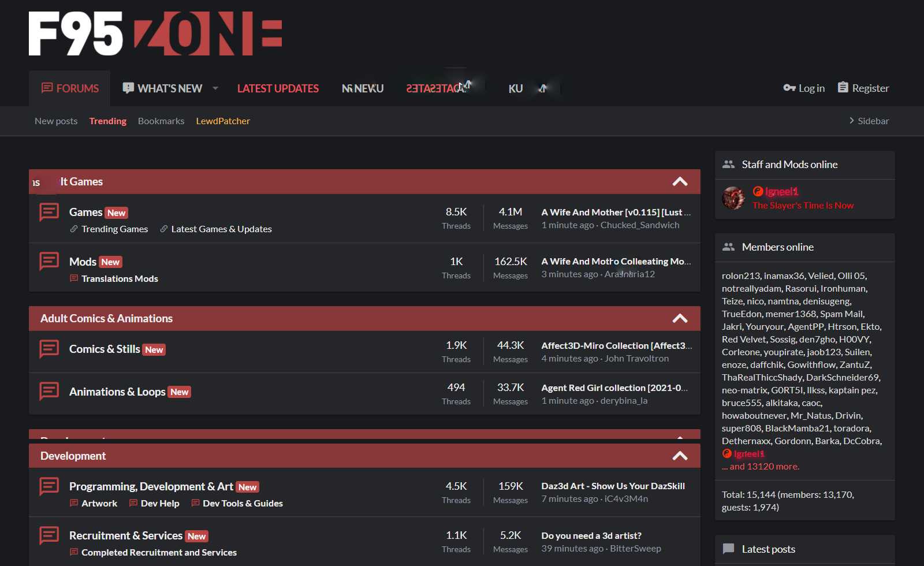Click the people icon beside Members online
The height and width of the screenshot is (566, 924).
point(729,247)
